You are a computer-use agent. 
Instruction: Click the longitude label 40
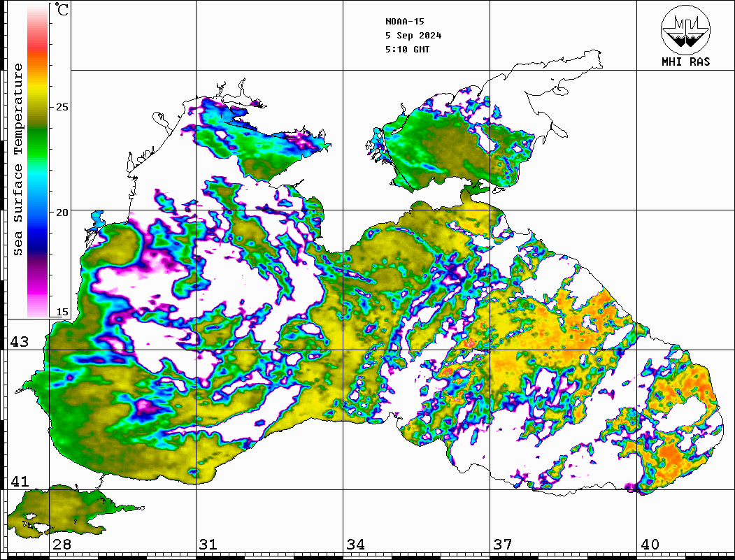[650, 545]
